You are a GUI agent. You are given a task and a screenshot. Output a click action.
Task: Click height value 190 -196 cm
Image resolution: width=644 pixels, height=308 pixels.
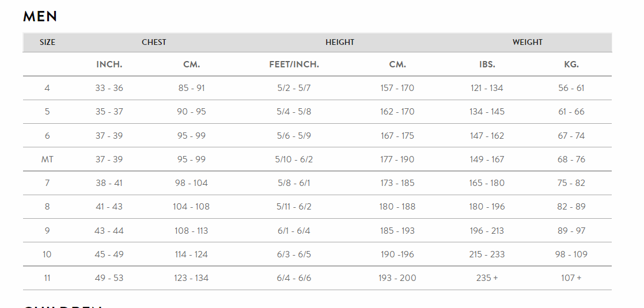click(397, 254)
